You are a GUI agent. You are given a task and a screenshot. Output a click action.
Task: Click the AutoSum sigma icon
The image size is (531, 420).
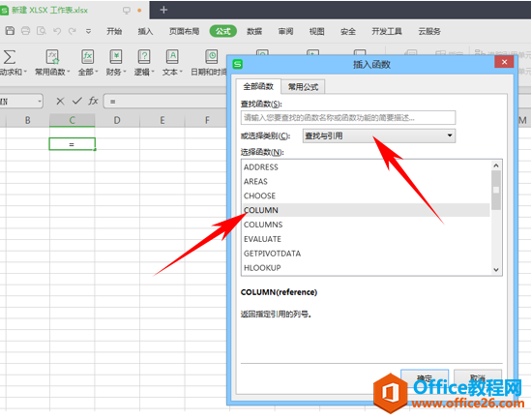(10, 57)
